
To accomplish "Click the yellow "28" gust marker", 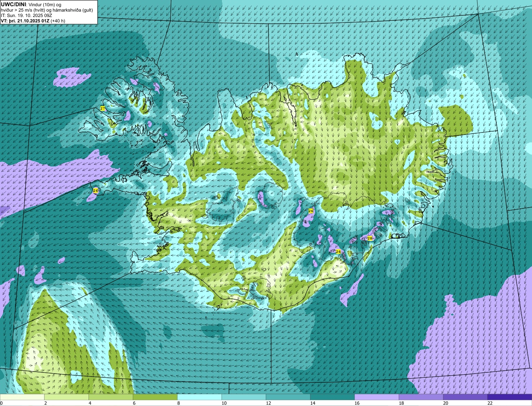I will tap(369, 238).
